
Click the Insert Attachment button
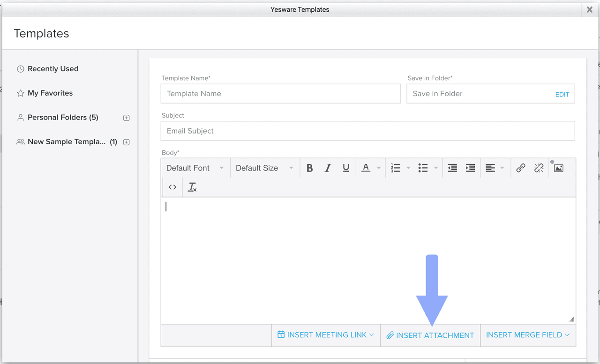(430, 335)
